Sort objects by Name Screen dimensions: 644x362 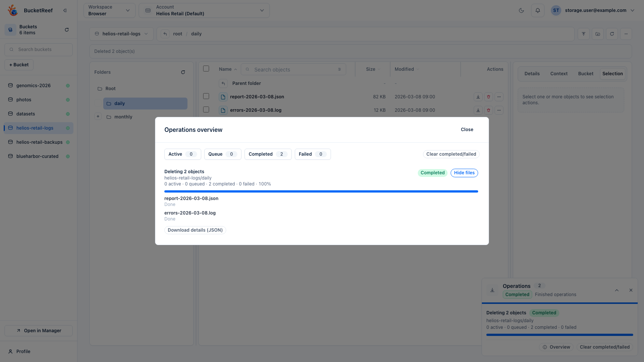point(228,69)
